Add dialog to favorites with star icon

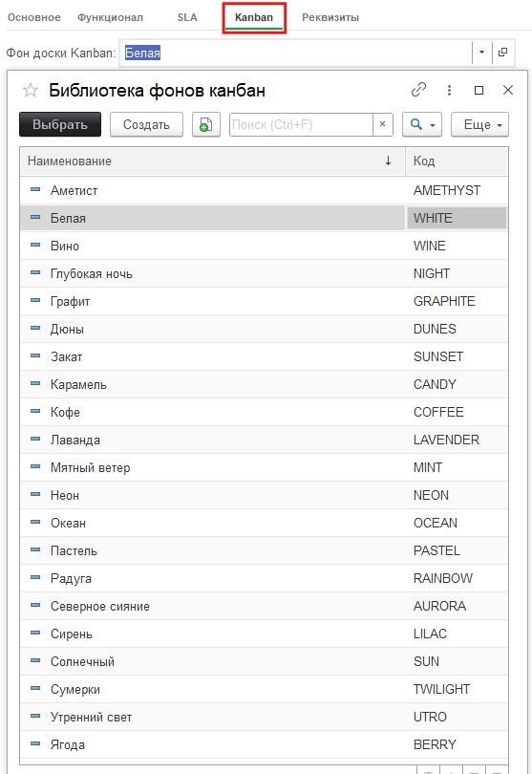point(31,91)
